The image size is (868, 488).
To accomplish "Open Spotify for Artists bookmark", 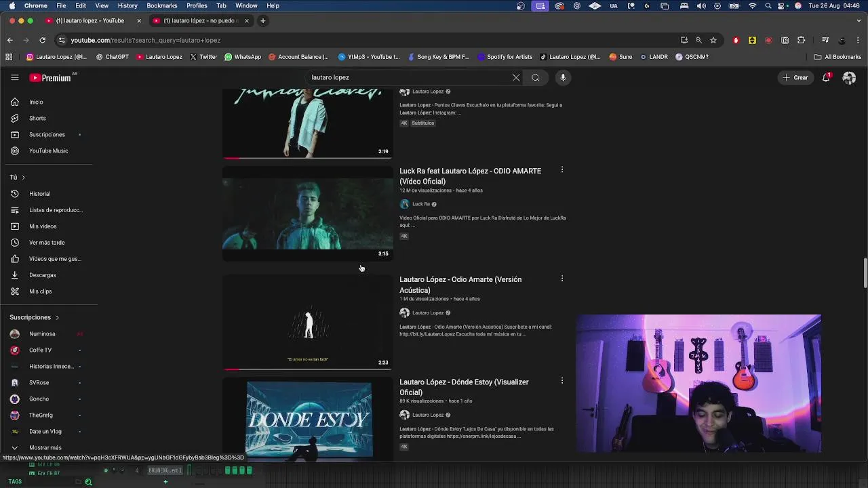I will click(x=505, y=57).
